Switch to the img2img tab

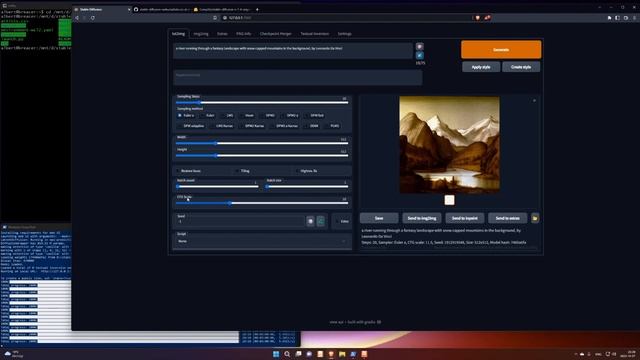tap(201, 34)
